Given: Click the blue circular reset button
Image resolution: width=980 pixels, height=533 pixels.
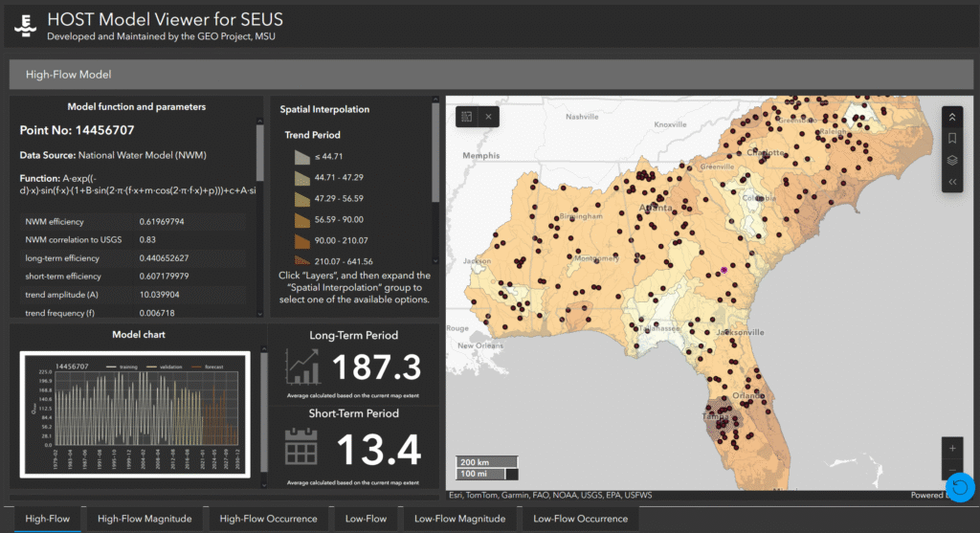Looking at the screenshot, I should pyautogui.click(x=960, y=487).
